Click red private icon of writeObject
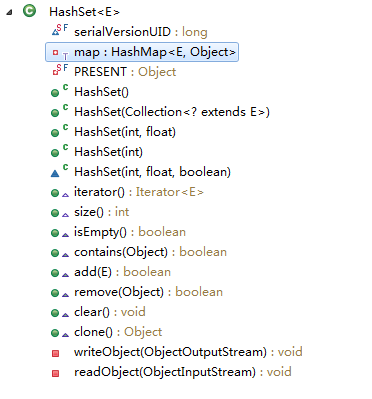 [56, 353]
